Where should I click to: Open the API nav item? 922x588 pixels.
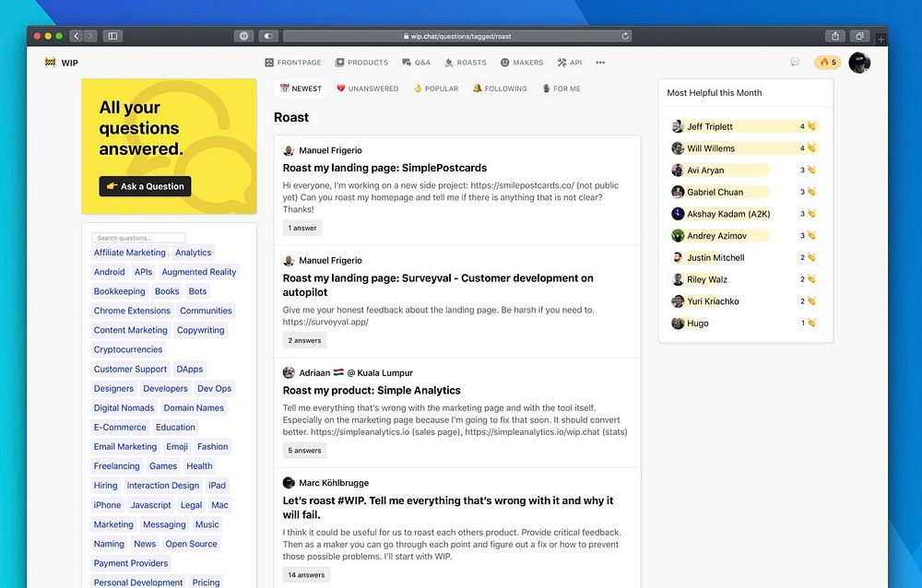(569, 63)
